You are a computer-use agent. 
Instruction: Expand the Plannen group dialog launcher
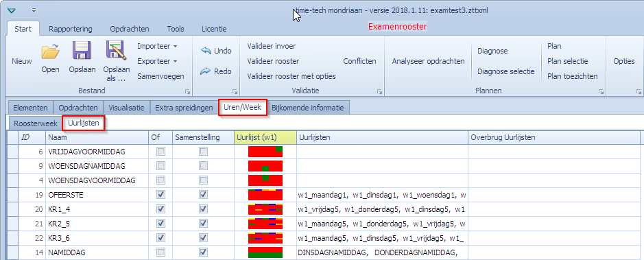(601, 91)
